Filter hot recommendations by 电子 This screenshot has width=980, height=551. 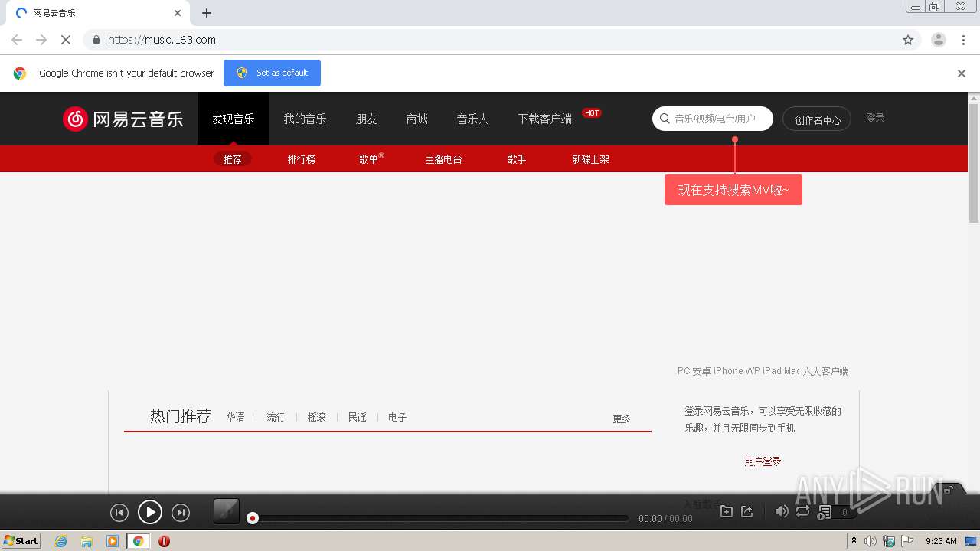point(397,417)
